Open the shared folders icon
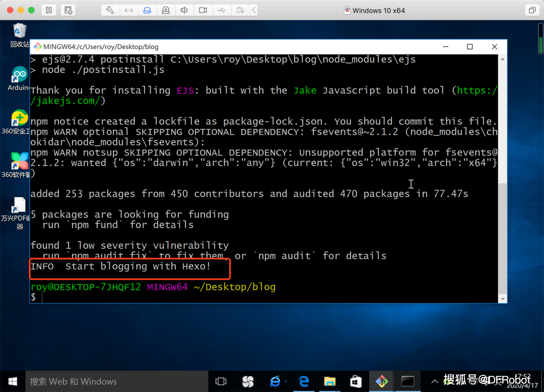 240,10
